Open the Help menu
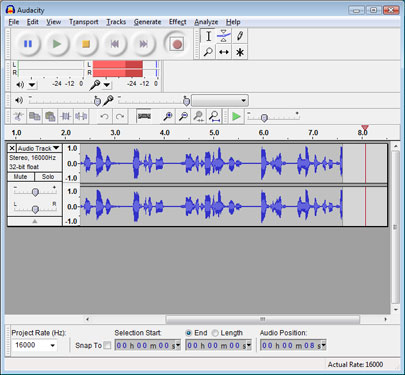Viewport: 405px width, 375px height. (233, 22)
